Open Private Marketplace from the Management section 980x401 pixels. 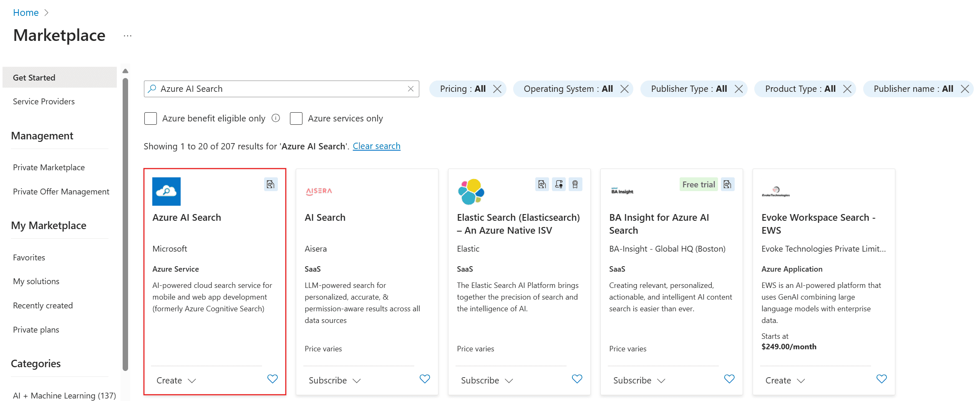48,167
